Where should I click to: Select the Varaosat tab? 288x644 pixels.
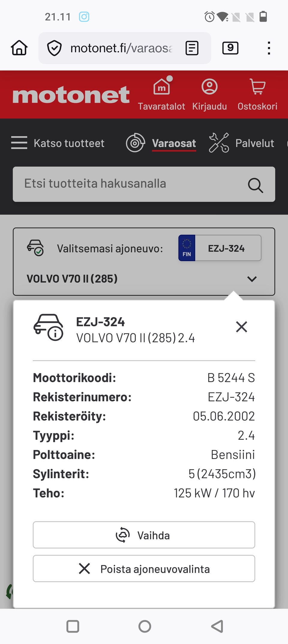coord(174,143)
